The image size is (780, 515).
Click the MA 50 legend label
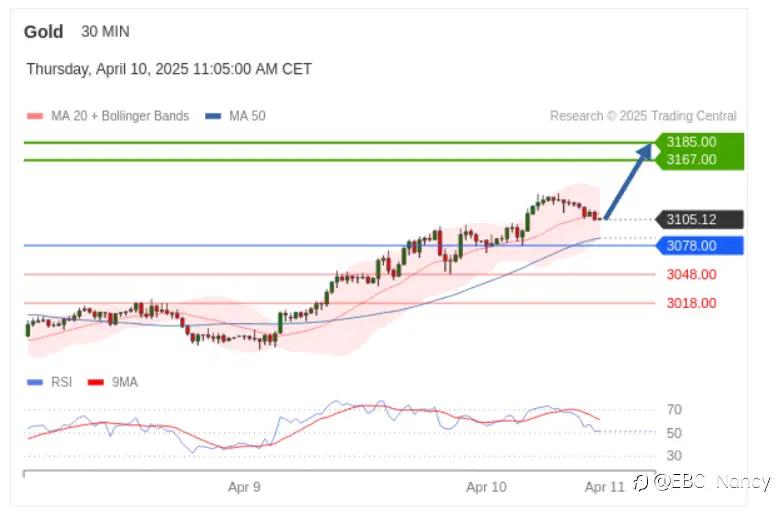tap(247, 116)
